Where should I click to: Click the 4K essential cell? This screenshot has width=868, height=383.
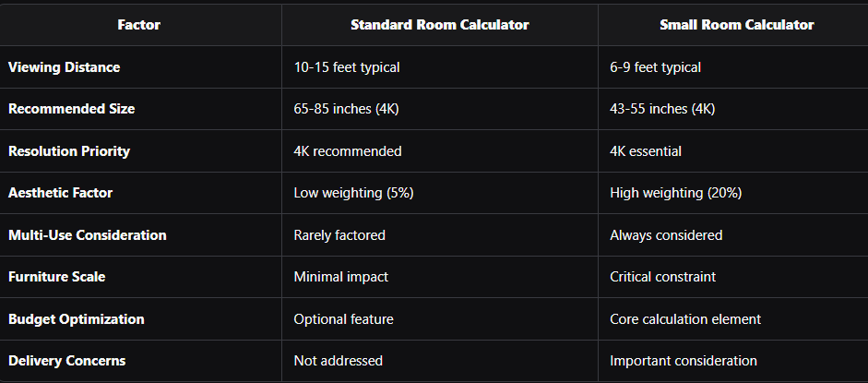(x=646, y=150)
